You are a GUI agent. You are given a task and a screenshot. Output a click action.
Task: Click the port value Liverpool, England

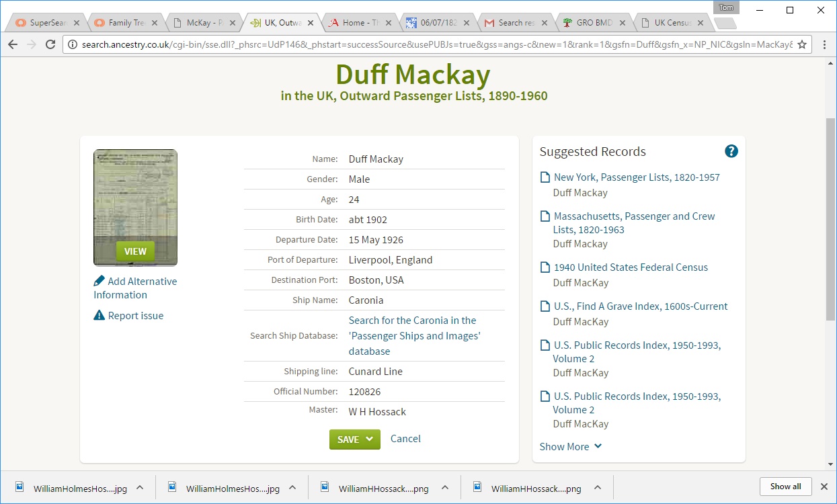point(391,260)
